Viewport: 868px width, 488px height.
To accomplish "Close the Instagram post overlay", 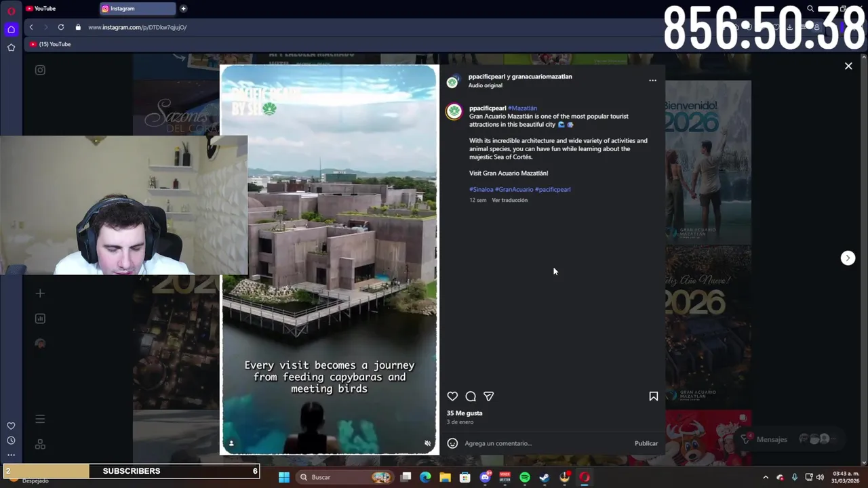I will [x=848, y=66].
